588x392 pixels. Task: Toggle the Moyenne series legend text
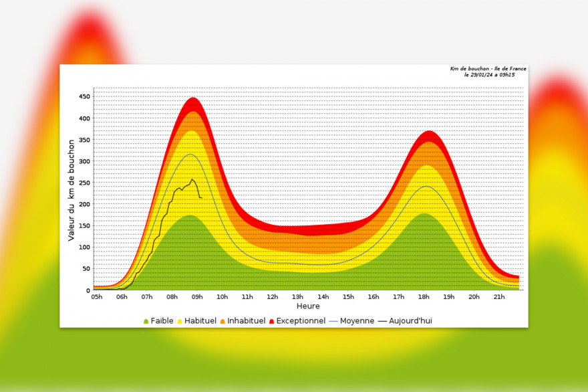357,321
